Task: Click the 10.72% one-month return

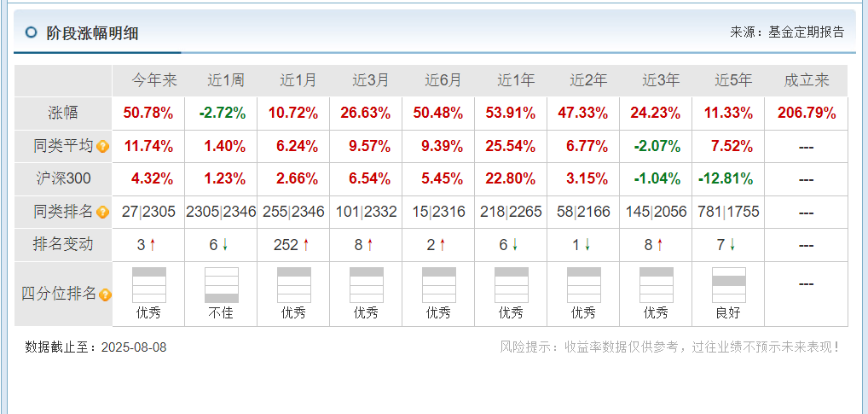Action: click(x=292, y=114)
